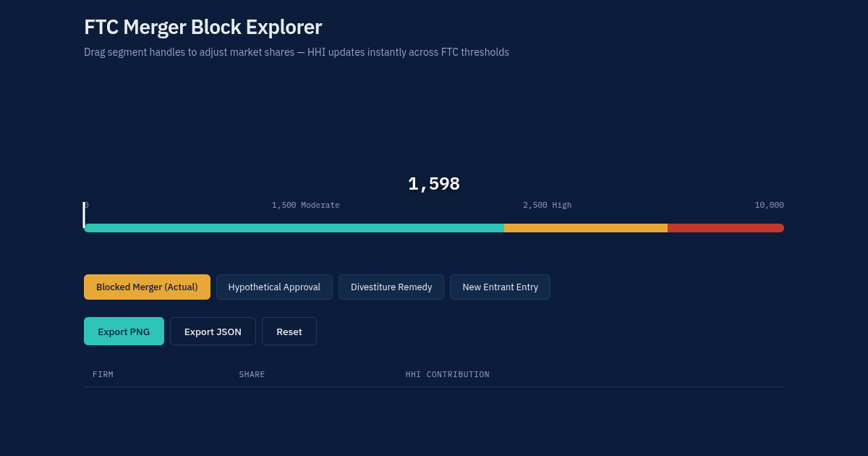Switch to Hypothetical Approval scenario
868x456 pixels.
[274, 287]
